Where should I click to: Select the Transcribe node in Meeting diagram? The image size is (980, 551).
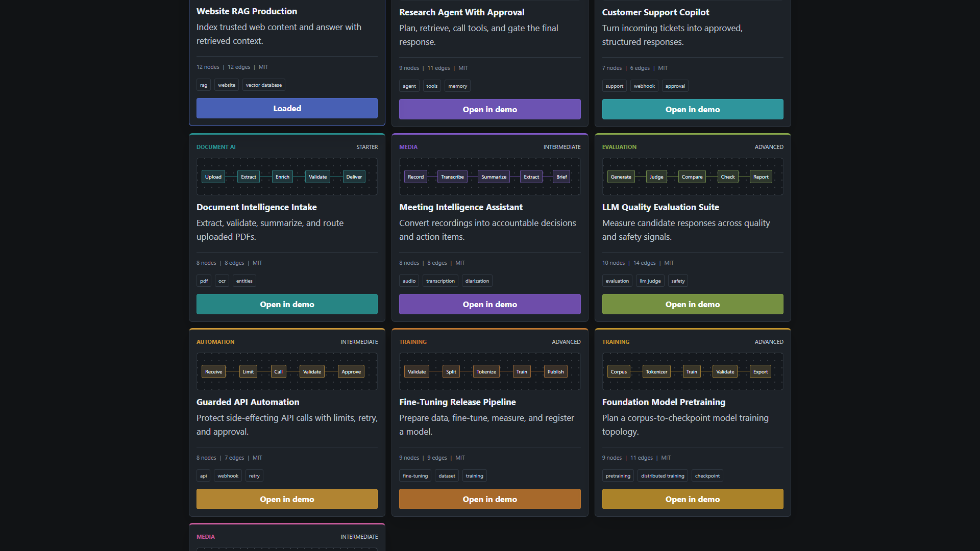coord(452,177)
